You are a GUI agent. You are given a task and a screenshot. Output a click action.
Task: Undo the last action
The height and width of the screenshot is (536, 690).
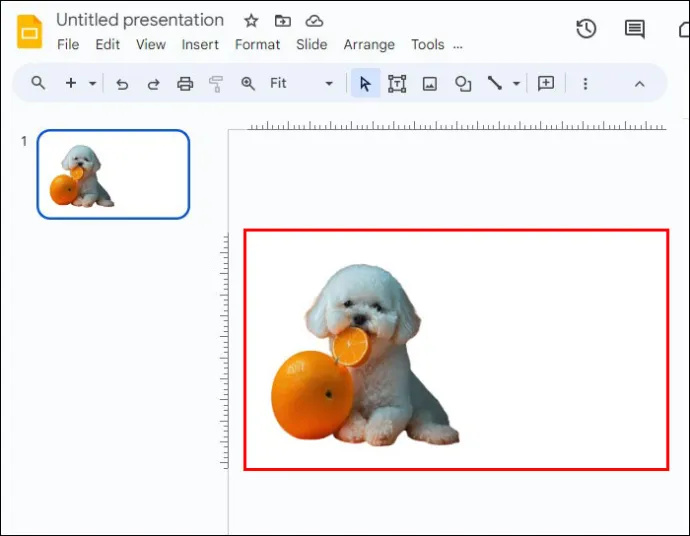122,84
